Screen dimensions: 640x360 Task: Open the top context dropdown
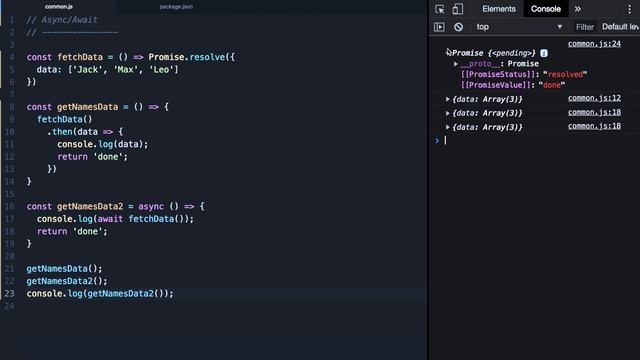(x=519, y=27)
